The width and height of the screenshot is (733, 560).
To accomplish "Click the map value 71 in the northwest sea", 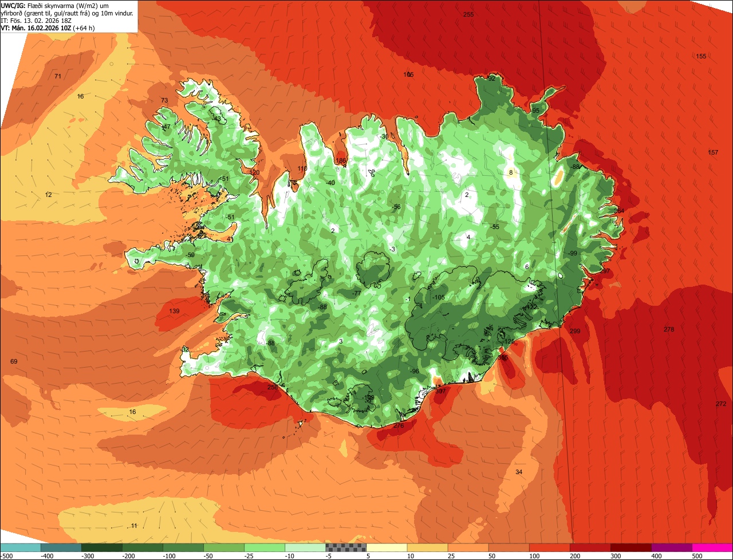I will pyautogui.click(x=58, y=77).
